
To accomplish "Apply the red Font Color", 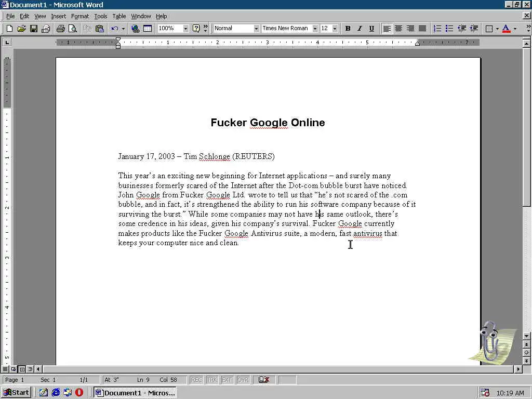I will 506,29.
